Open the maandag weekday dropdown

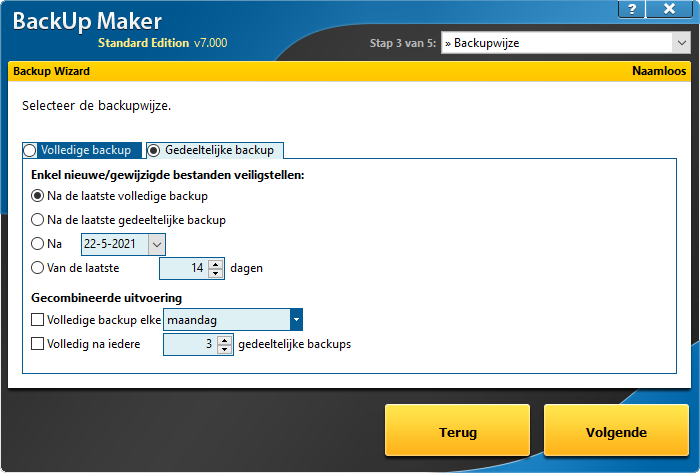(x=296, y=319)
